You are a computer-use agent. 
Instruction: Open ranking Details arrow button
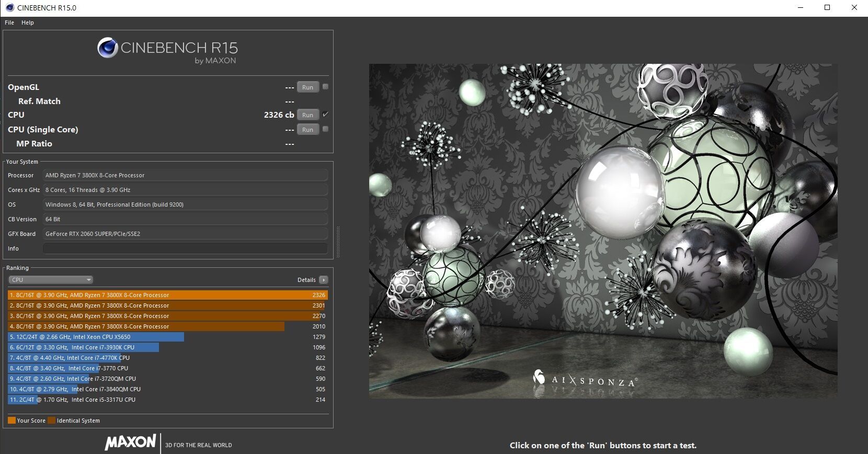(x=324, y=280)
